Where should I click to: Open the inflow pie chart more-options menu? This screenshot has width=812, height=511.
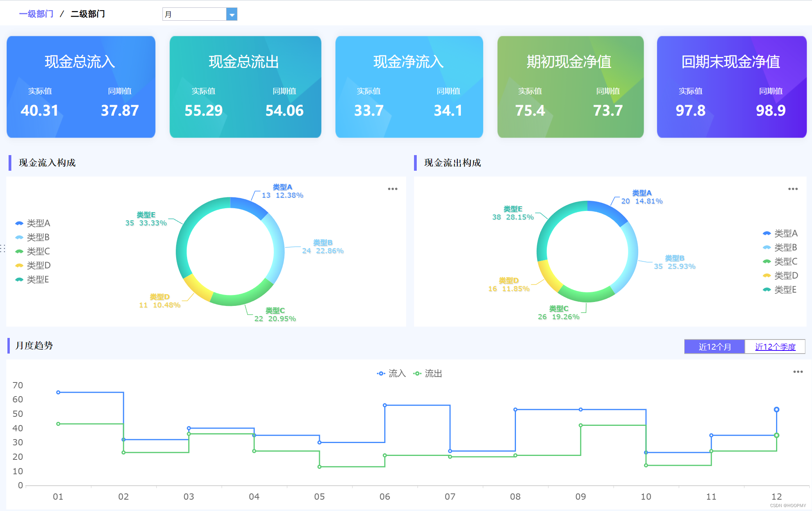[x=393, y=189]
